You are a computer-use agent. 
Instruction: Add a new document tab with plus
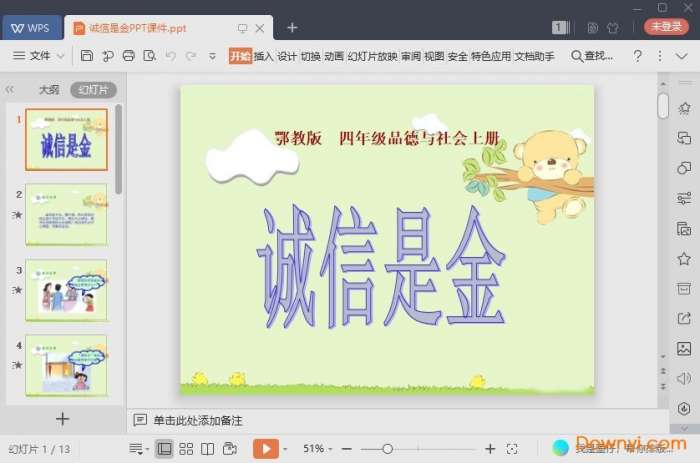[x=292, y=28]
